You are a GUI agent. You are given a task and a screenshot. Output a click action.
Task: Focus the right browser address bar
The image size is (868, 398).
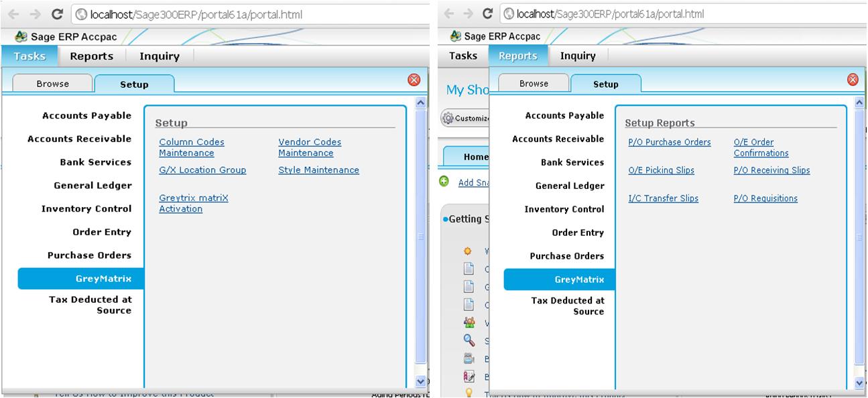click(x=682, y=13)
